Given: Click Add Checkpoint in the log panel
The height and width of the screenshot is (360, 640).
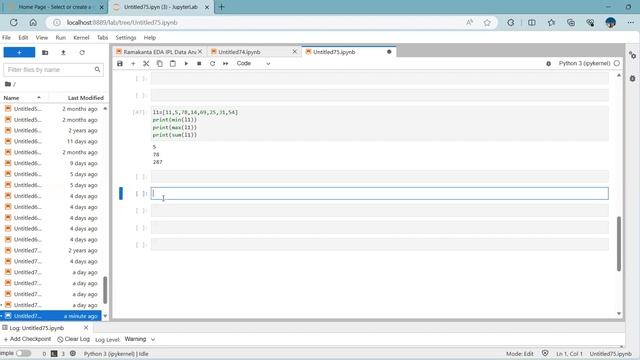Looking at the screenshot, I should 27,339.
